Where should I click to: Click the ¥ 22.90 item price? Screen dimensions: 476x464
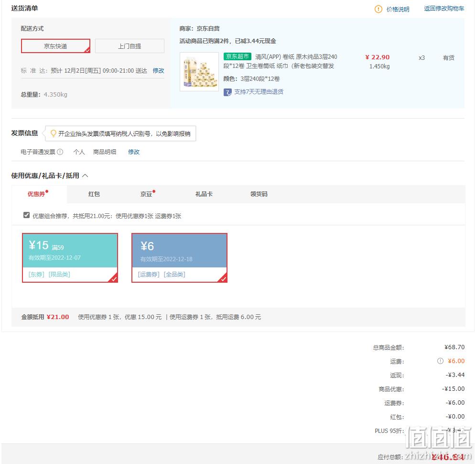click(378, 57)
